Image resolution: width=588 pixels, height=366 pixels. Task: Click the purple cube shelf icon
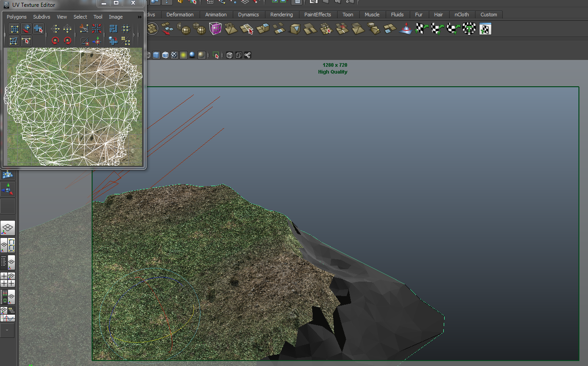215,30
